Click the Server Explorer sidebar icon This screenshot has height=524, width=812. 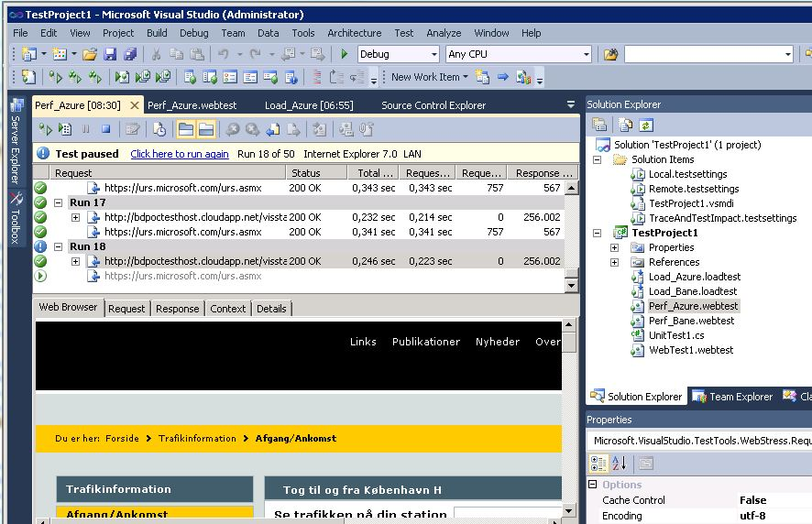[x=16, y=104]
